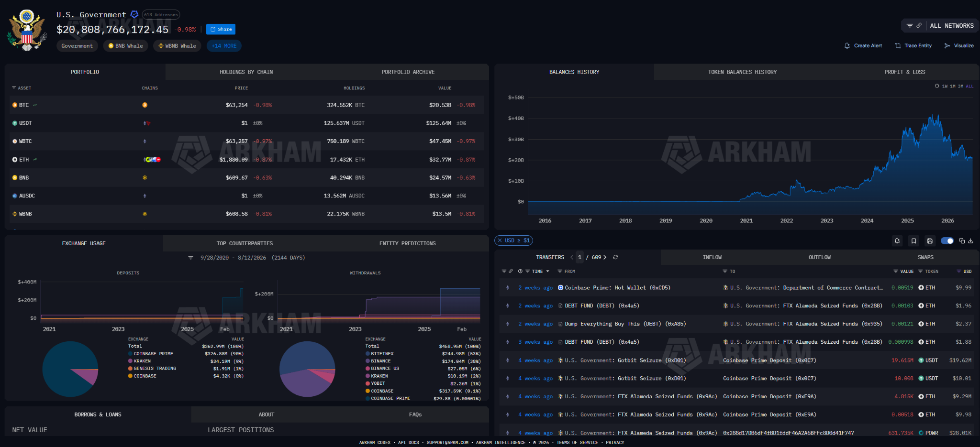Click the deposits pie chart
Viewport: 980px width, 447px height.
pyautogui.click(x=70, y=369)
